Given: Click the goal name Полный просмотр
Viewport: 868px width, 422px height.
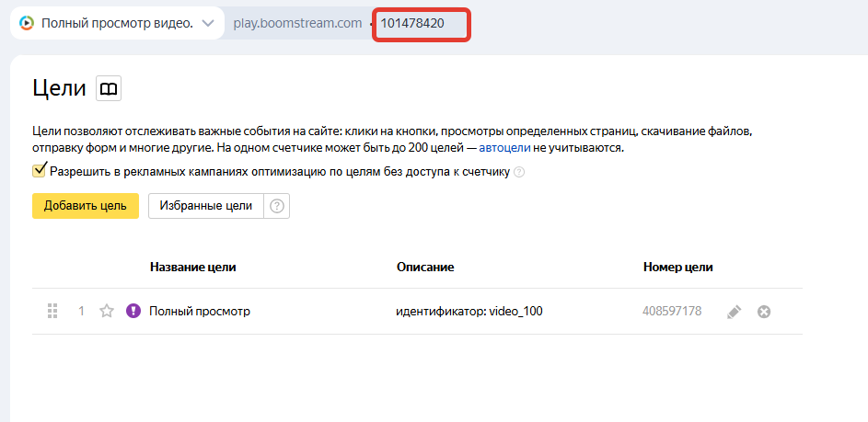Looking at the screenshot, I should click(x=200, y=312).
